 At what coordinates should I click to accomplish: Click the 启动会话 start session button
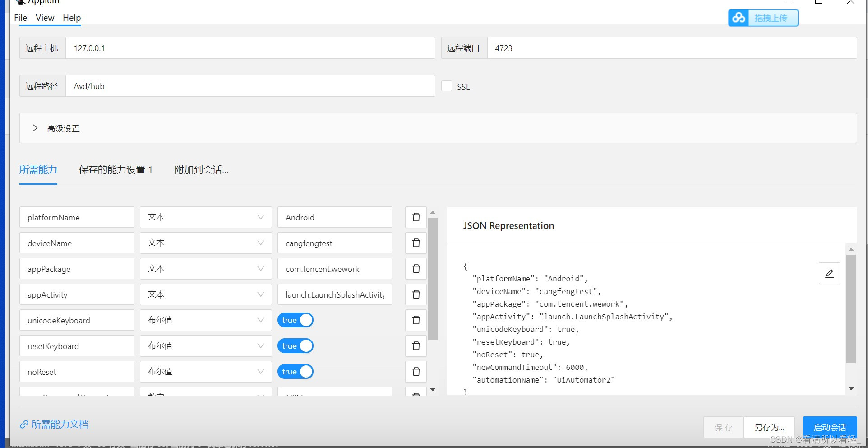click(x=830, y=427)
